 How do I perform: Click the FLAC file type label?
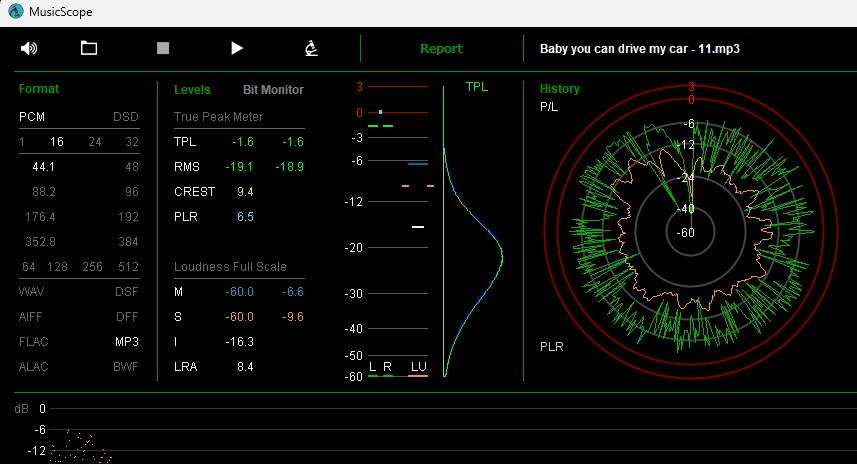[x=33, y=341]
